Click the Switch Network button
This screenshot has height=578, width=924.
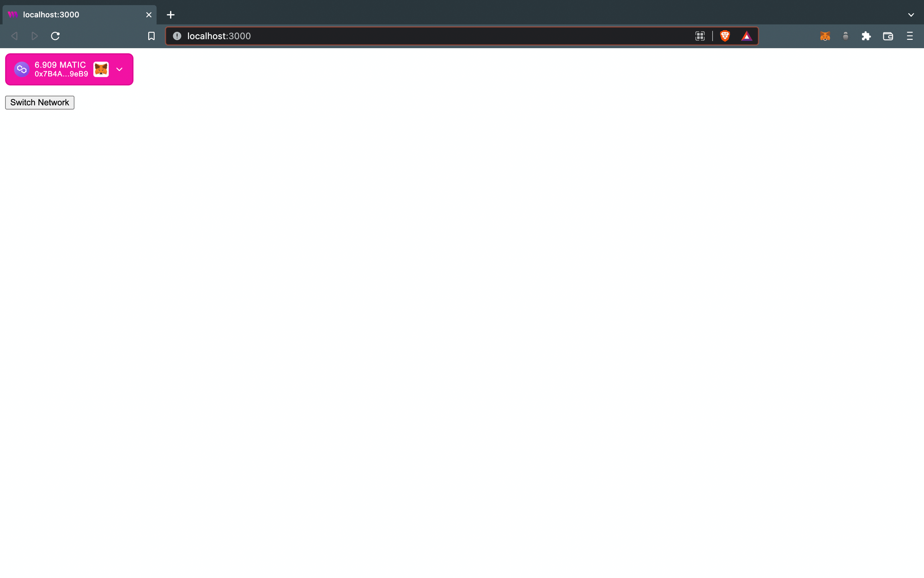tap(39, 102)
